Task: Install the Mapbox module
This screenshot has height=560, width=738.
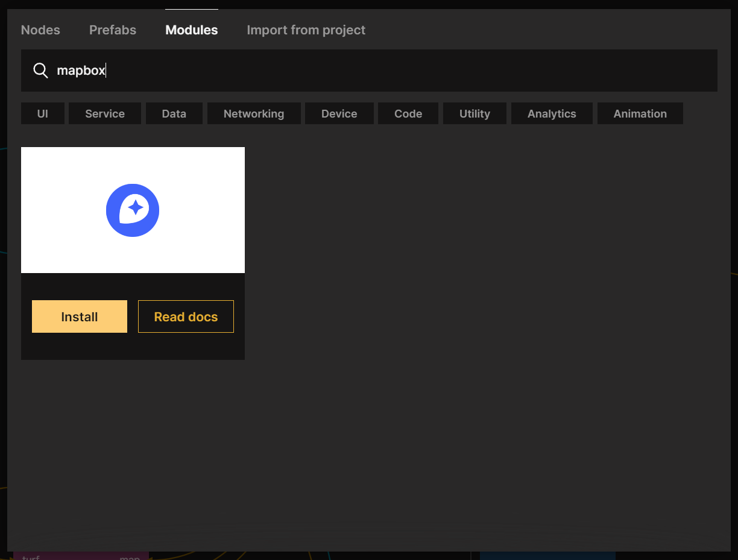Action: 80,316
